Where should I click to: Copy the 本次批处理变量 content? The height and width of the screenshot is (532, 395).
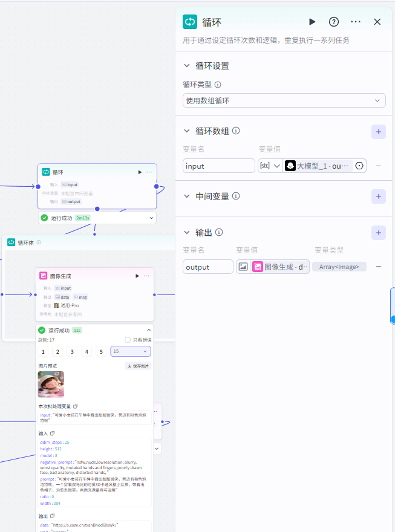pyautogui.click(x=76, y=406)
